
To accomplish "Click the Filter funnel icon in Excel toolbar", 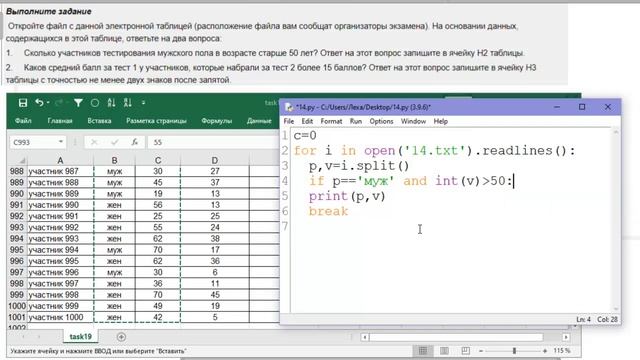I will tap(78, 103).
